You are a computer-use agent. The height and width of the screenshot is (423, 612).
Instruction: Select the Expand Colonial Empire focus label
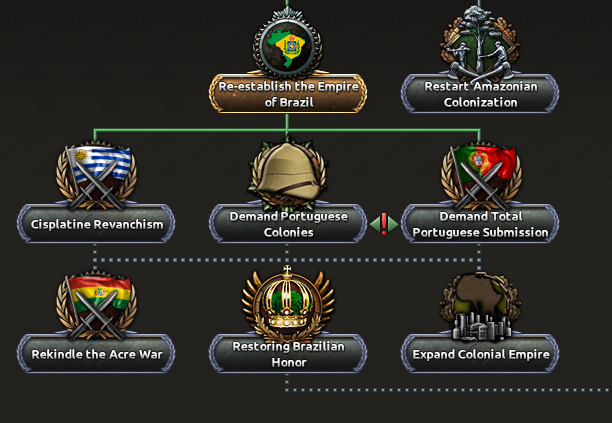(480, 354)
